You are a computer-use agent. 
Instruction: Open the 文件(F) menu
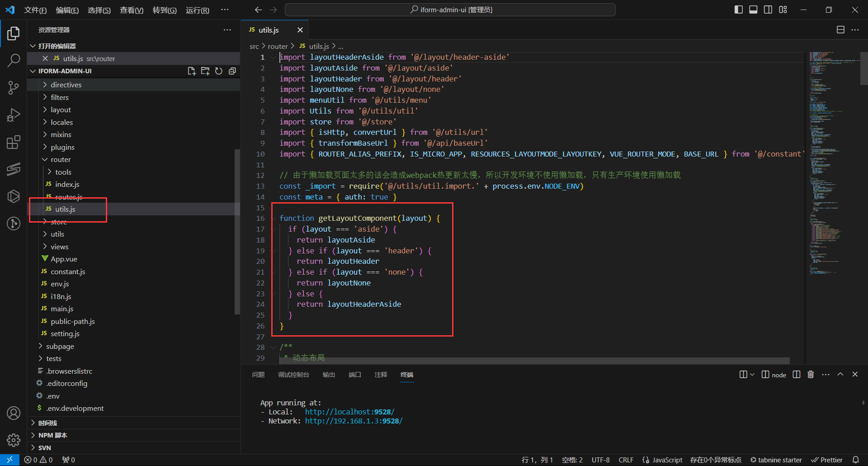coord(35,10)
